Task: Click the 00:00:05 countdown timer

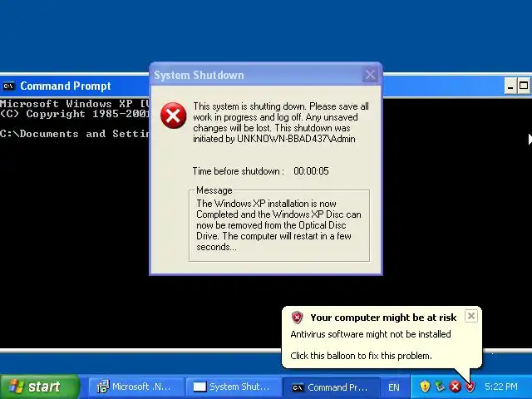Action: point(311,171)
